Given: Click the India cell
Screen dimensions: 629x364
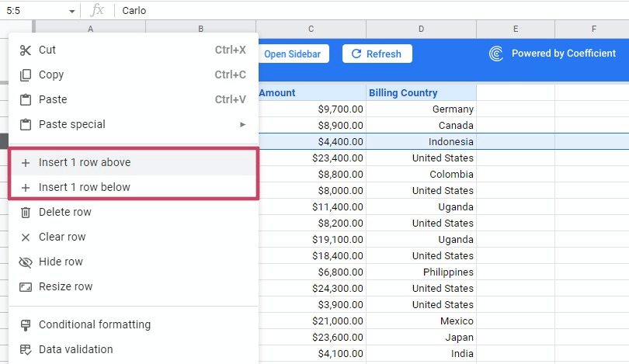Looking at the screenshot, I should [x=421, y=354].
